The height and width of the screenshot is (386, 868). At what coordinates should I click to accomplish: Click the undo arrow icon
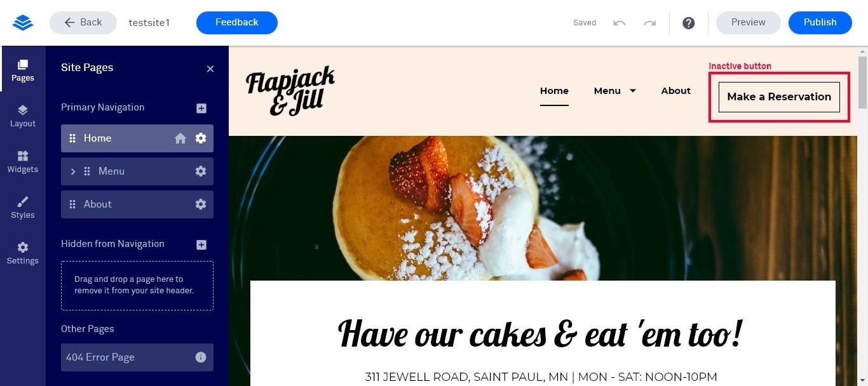[x=619, y=23]
